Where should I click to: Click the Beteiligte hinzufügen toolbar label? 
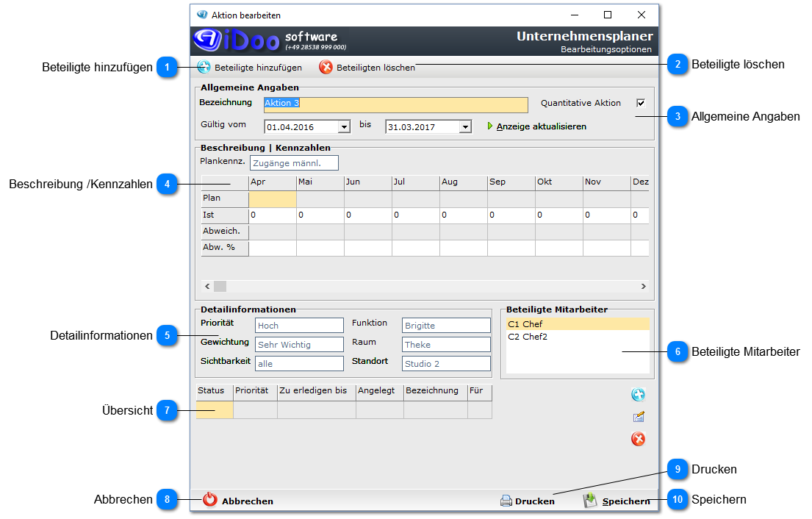[258, 68]
